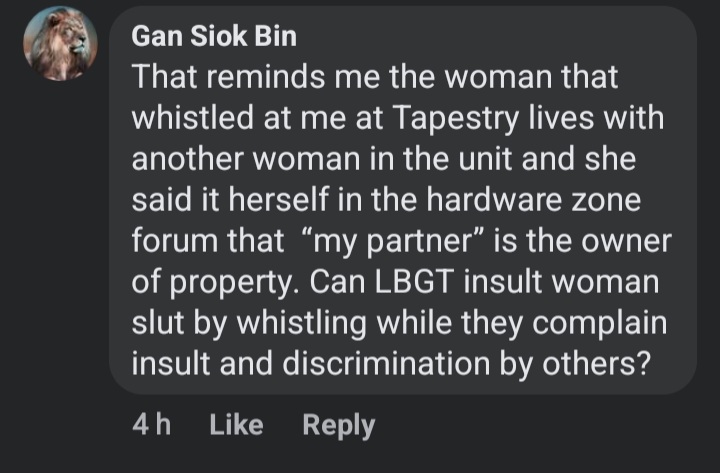Click the comment bubble background
This screenshot has height=473, width=720.
(403, 200)
